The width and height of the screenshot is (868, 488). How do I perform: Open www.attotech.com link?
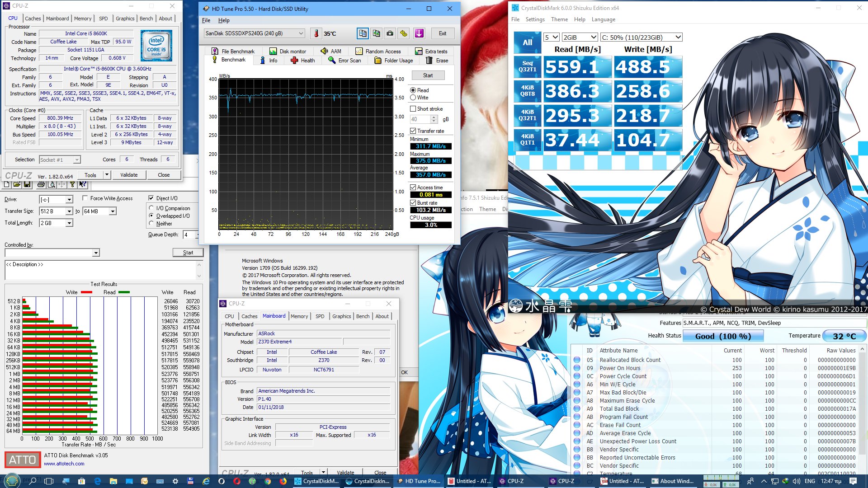coord(64,464)
